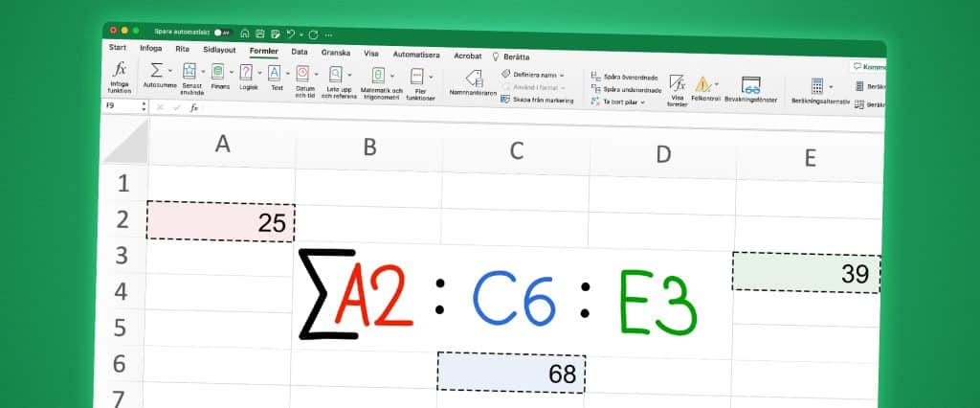This screenshot has width=980, height=408.
Task: Select cell A2 containing 25
Action: (220, 222)
